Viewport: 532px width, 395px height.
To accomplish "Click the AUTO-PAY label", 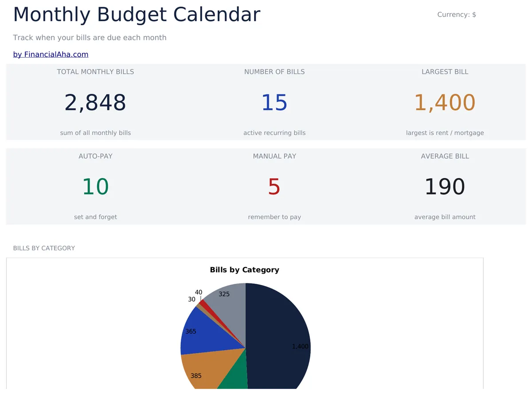I will click(x=95, y=156).
